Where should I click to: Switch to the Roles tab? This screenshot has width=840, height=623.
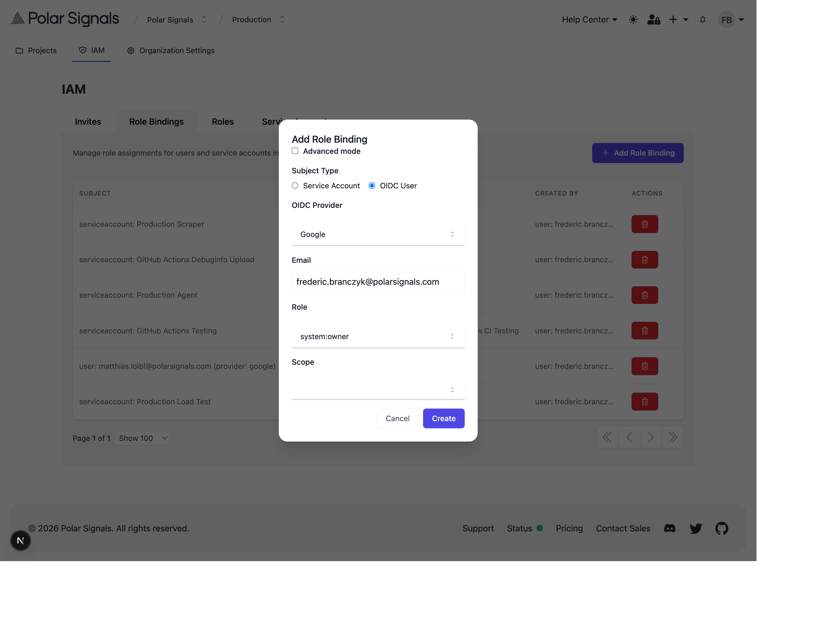[x=223, y=121]
